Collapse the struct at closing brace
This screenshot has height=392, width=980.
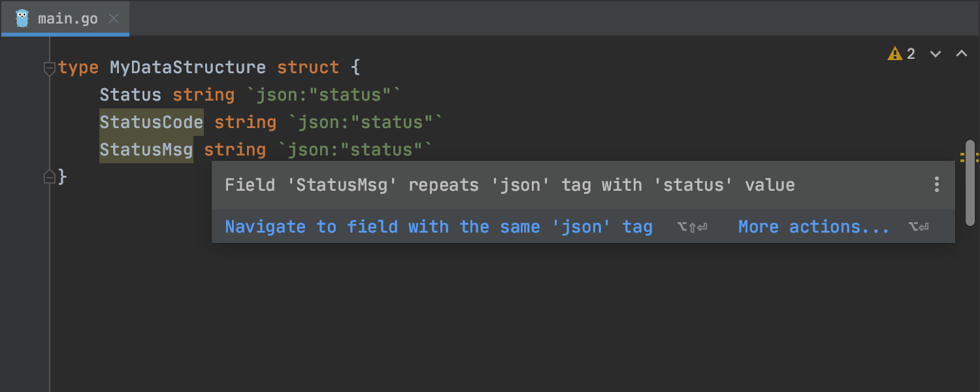(x=49, y=176)
